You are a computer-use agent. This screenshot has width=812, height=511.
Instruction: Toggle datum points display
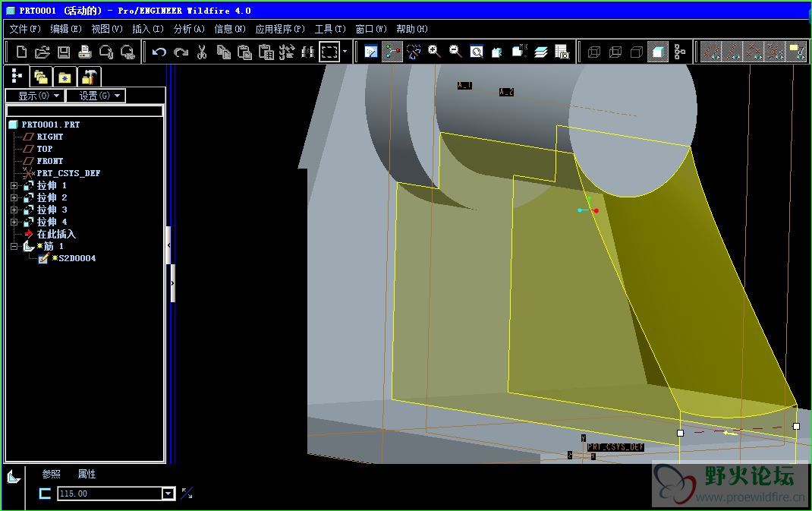[x=754, y=52]
